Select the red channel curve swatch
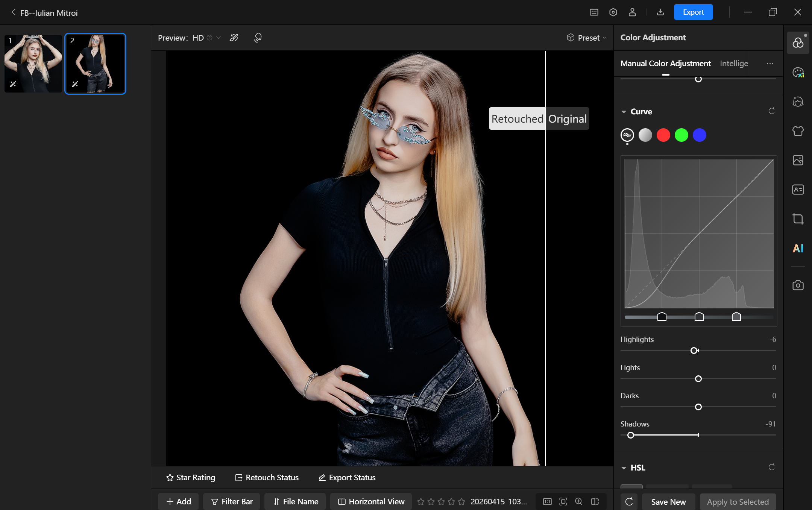 (663, 135)
